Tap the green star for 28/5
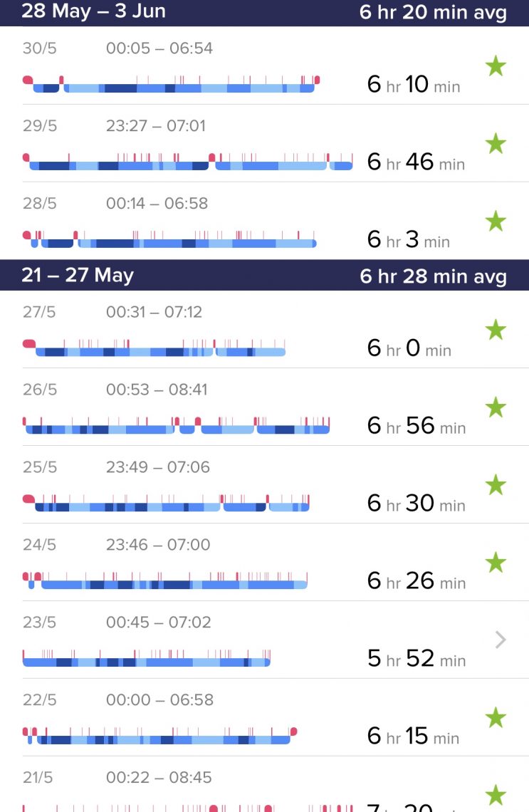The image size is (529, 812). coord(496,222)
